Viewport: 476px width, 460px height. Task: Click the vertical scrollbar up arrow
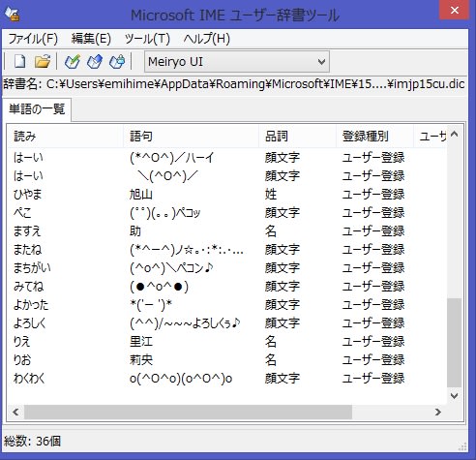coord(454,134)
